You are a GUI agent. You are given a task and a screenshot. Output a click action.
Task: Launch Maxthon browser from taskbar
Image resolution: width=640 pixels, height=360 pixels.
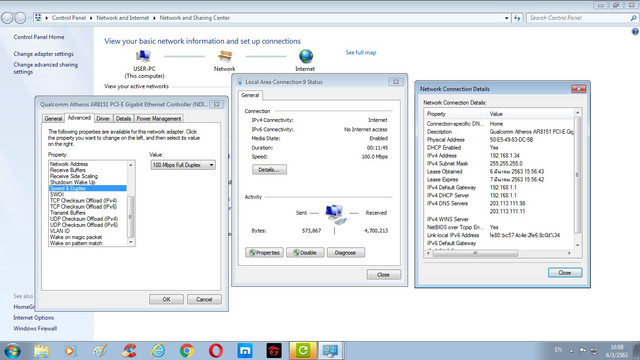coord(245,351)
